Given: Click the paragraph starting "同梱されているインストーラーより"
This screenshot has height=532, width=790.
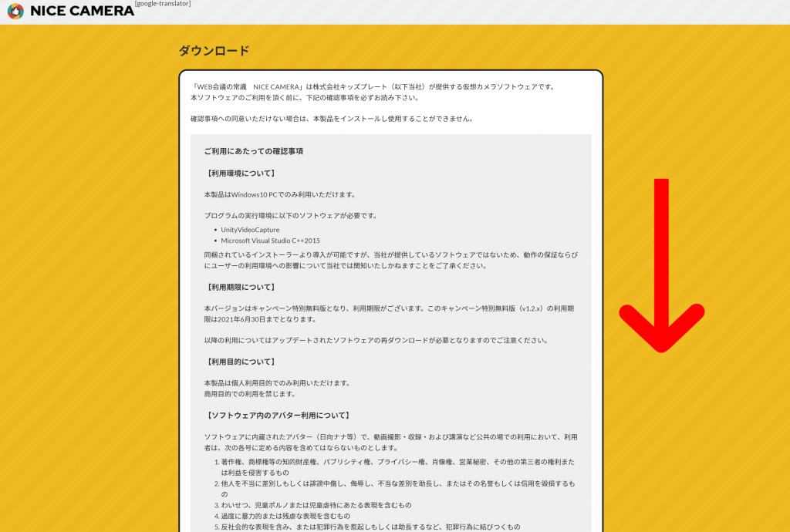Looking at the screenshot, I should pyautogui.click(x=391, y=260).
